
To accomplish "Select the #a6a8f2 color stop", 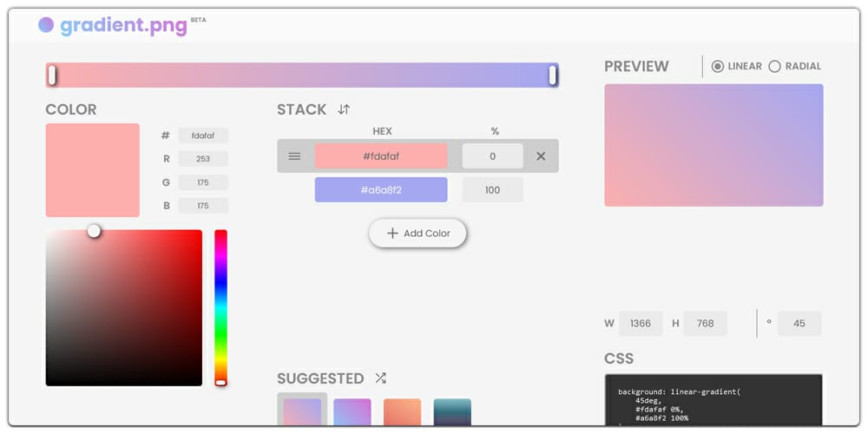I will [381, 190].
